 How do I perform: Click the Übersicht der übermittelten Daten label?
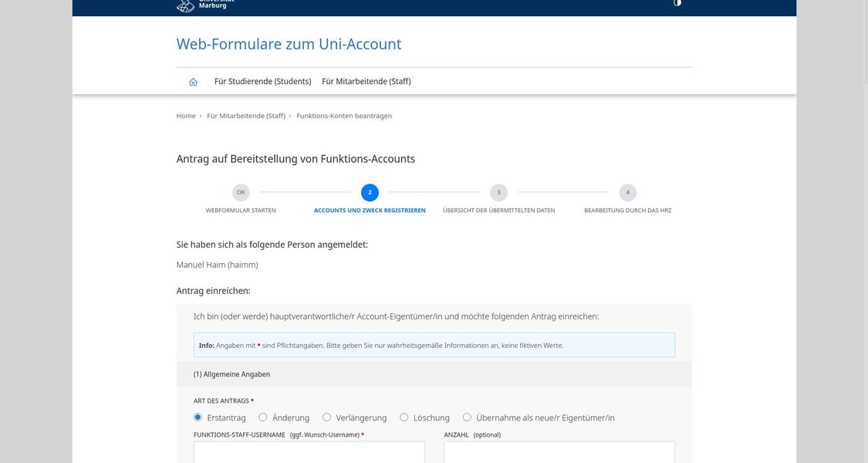click(498, 211)
